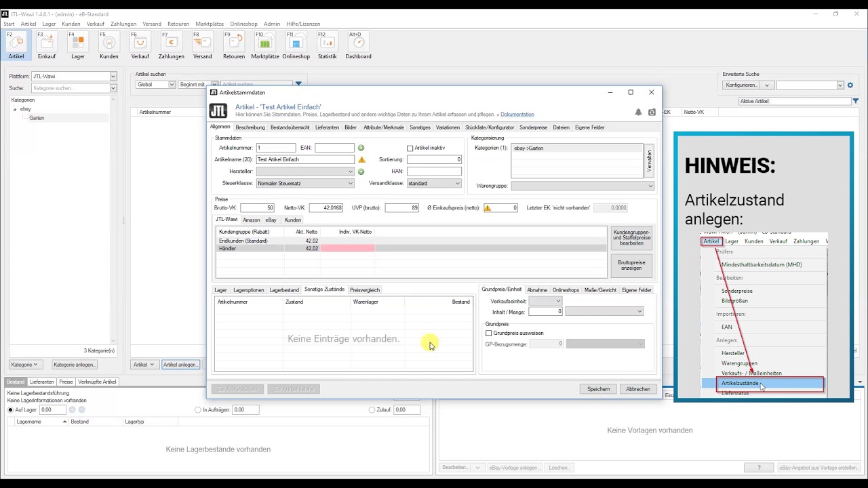Viewport: 868px width, 488px height.
Task: Select the Zulauf radio button
Action: 372,409
